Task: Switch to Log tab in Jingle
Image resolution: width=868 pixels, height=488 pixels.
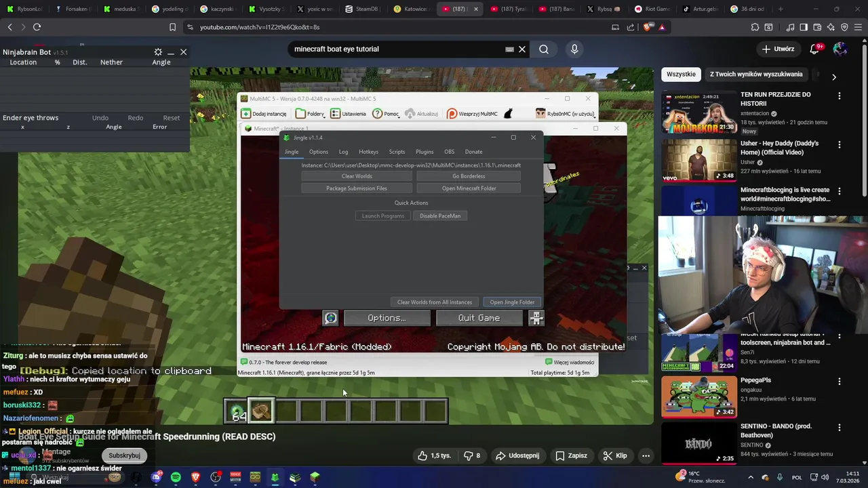Action: (x=344, y=152)
